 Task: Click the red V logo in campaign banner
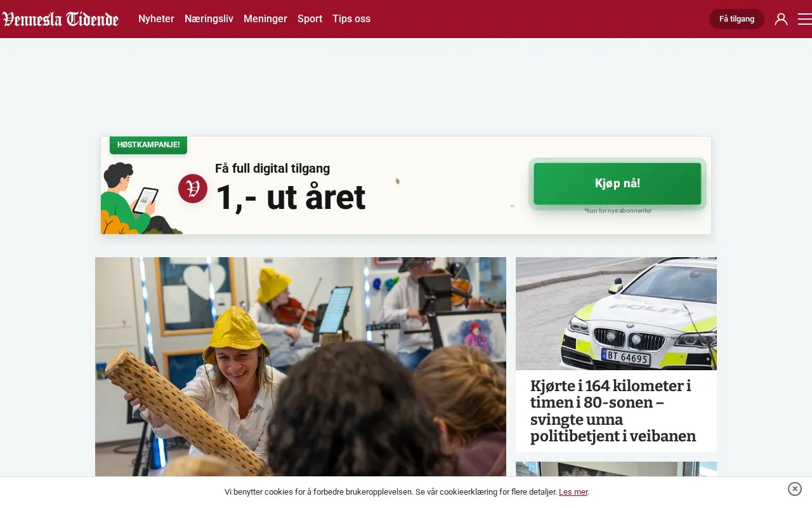tap(193, 189)
